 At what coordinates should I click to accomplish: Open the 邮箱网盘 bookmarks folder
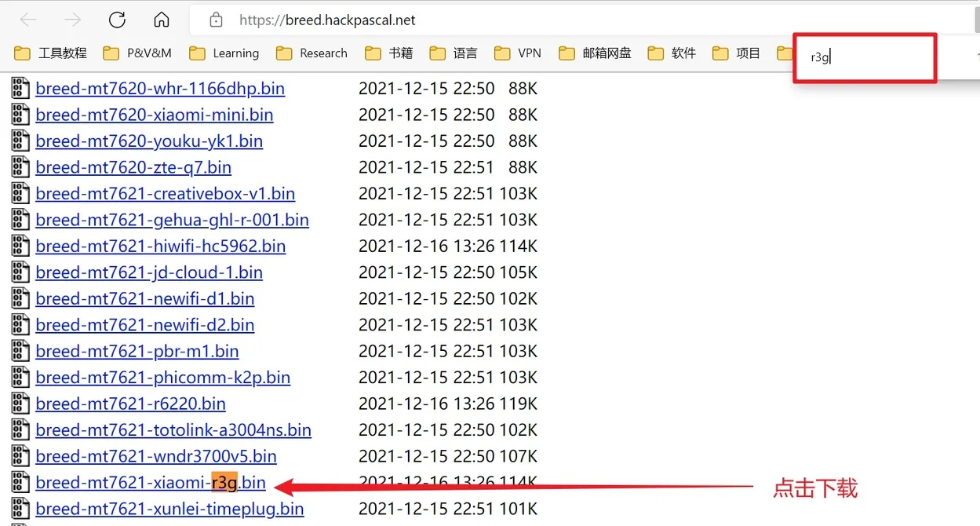(x=615, y=53)
